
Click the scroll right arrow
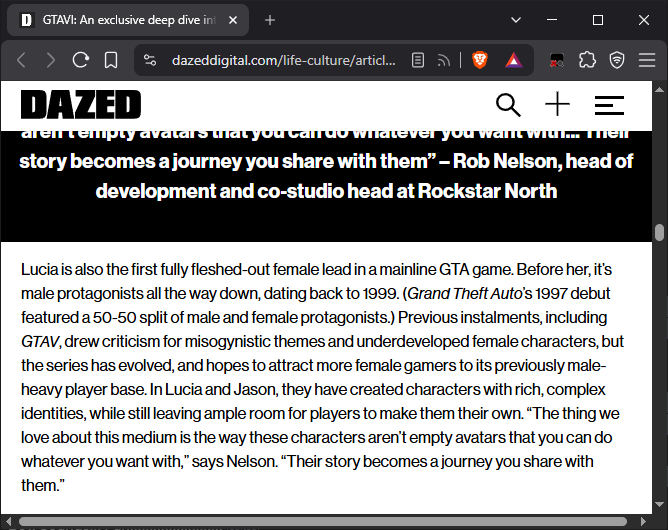[x=643, y=521]
